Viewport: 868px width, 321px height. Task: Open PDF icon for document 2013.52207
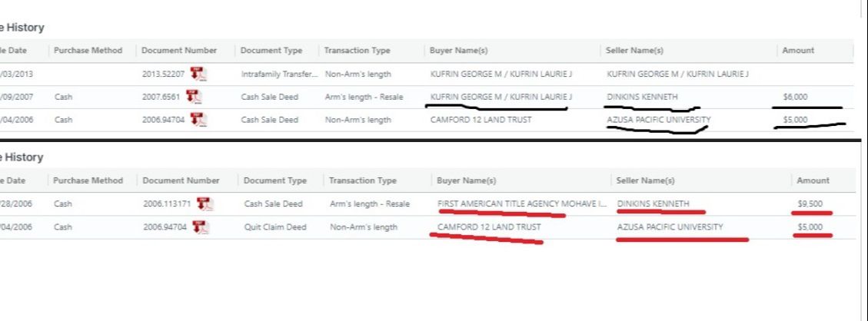199,74
